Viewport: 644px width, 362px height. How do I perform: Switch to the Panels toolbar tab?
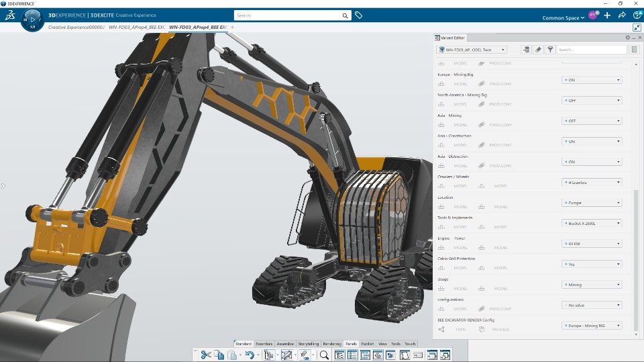[x=351, y=344]
